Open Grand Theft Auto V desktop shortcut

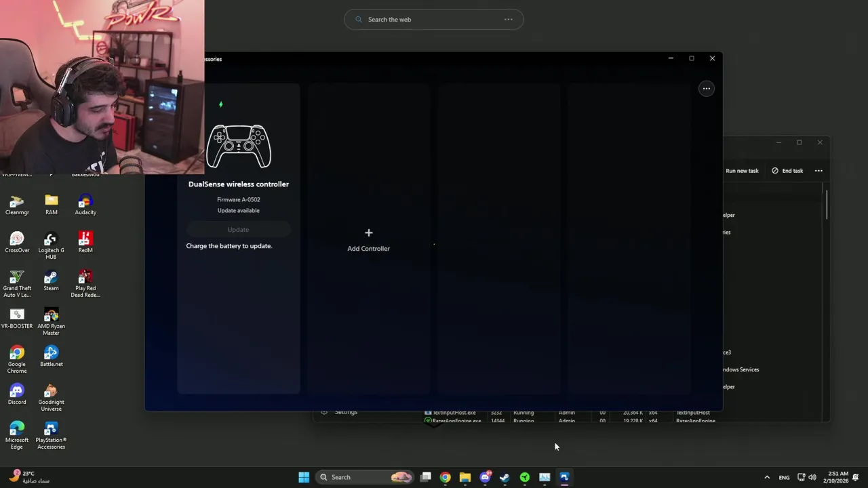17,284
